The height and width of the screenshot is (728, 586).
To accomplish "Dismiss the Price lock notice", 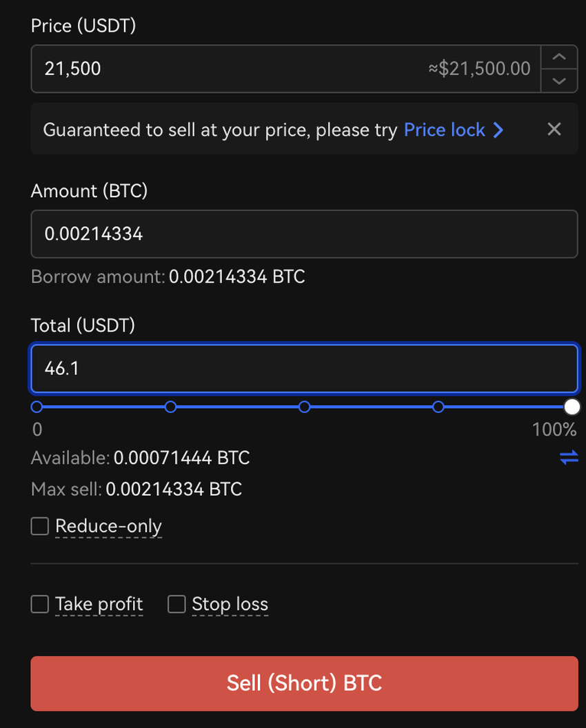I will [554, 129].
